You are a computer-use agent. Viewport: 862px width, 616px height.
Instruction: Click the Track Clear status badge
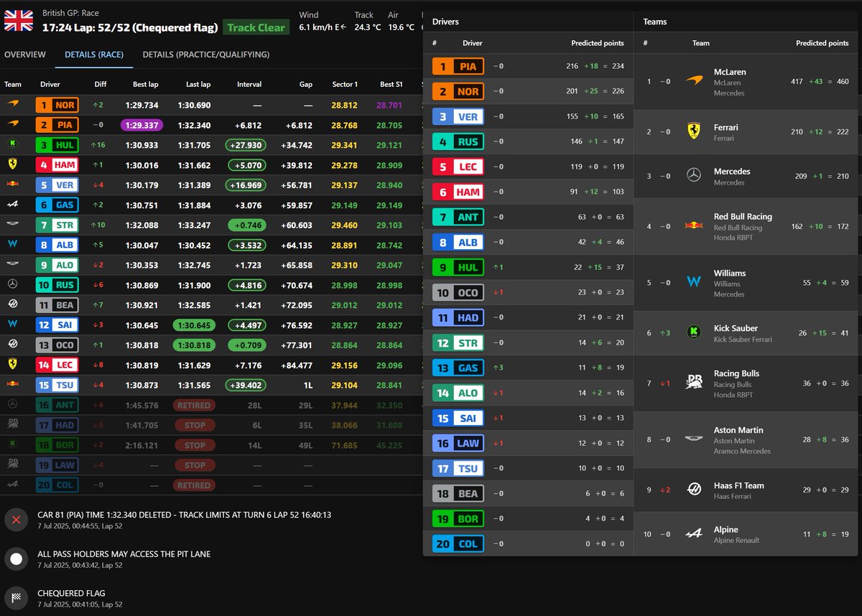[x=256, y=28]
